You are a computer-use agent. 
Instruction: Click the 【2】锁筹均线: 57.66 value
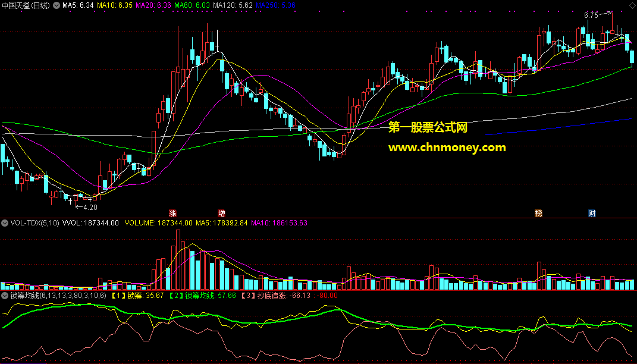click(202, 296)
